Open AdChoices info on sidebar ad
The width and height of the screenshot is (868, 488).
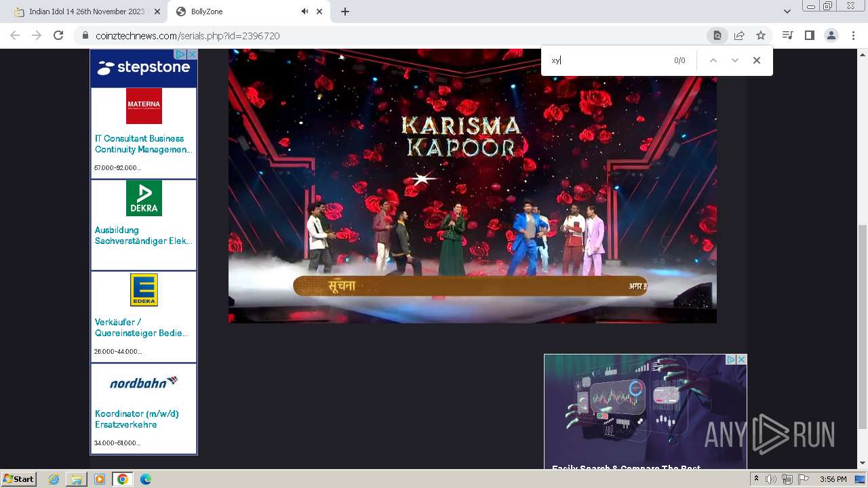point(180,54)
